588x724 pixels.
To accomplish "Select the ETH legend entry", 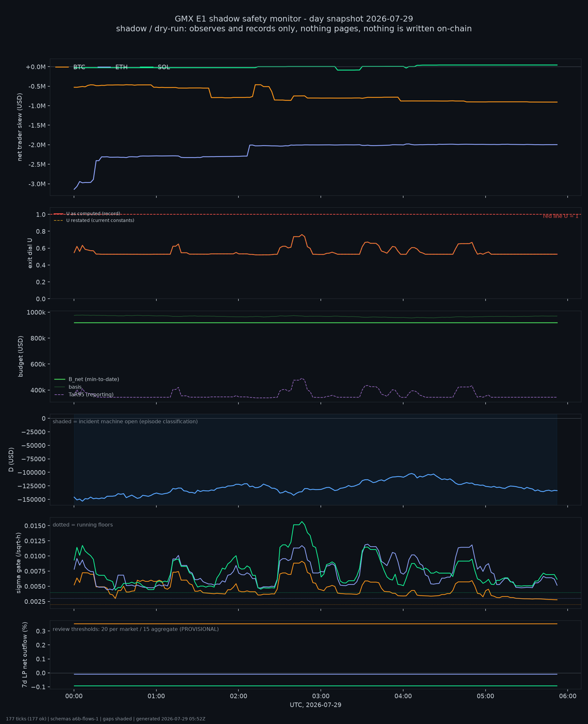I will pyautogui.click(x=112, y=67).
